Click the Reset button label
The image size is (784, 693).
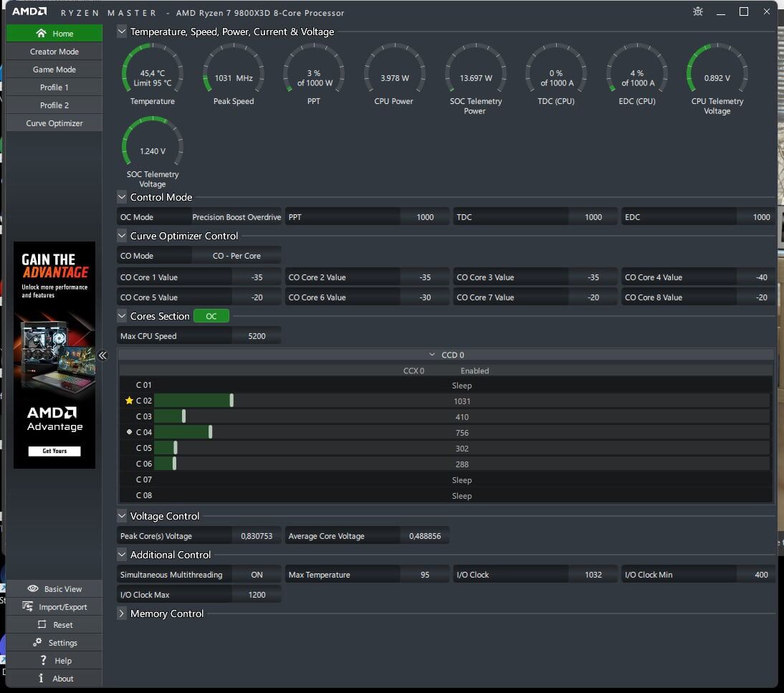(x=63, y=624)
